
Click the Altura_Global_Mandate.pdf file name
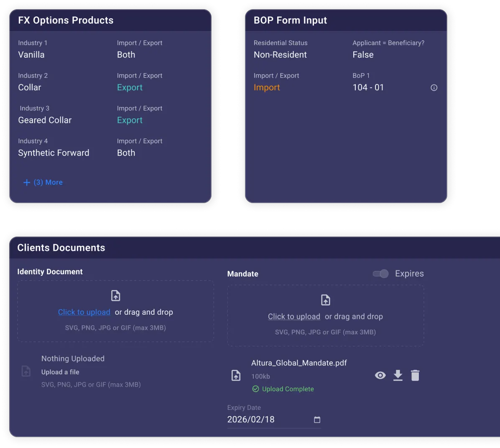click(299, 363)
